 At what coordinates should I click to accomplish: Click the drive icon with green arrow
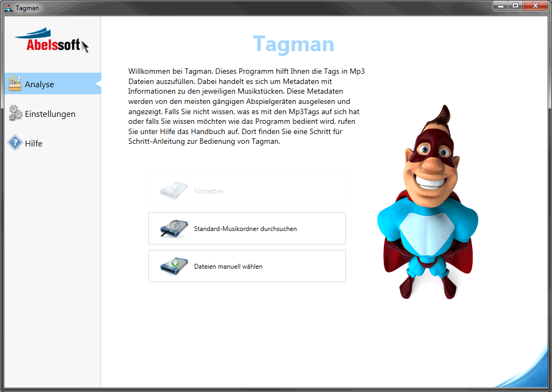[x=174, y=266]
